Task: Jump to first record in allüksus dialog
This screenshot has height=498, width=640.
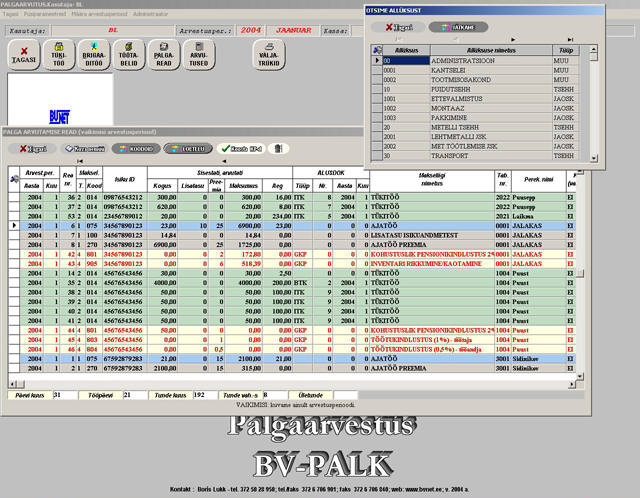Action: [399, 40]
